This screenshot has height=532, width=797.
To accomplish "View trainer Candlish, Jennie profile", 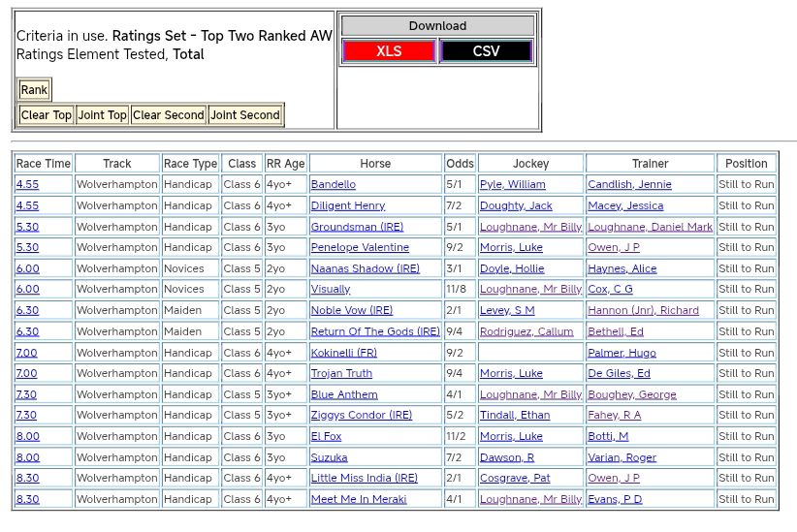I will click(x=629, y=184).
